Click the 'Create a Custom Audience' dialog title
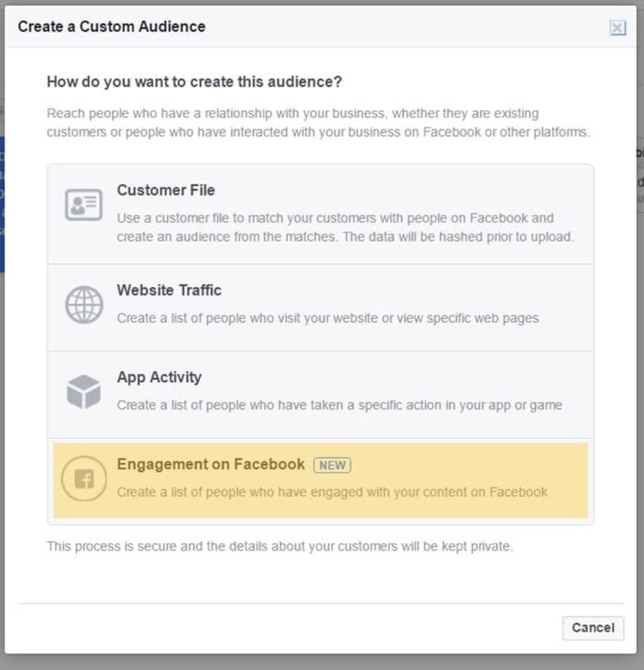Screen dimensions: 644x670 [x=111, y=27]
